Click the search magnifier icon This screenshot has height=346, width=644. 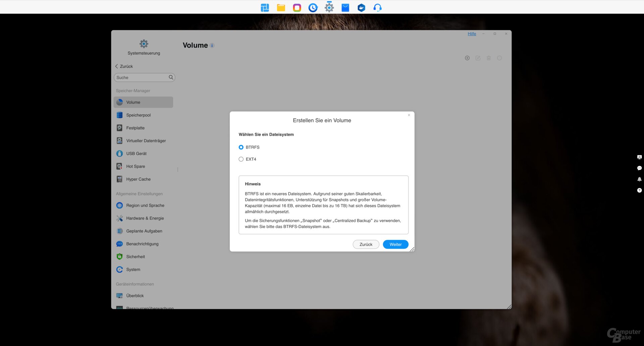[x=171, y=77]
